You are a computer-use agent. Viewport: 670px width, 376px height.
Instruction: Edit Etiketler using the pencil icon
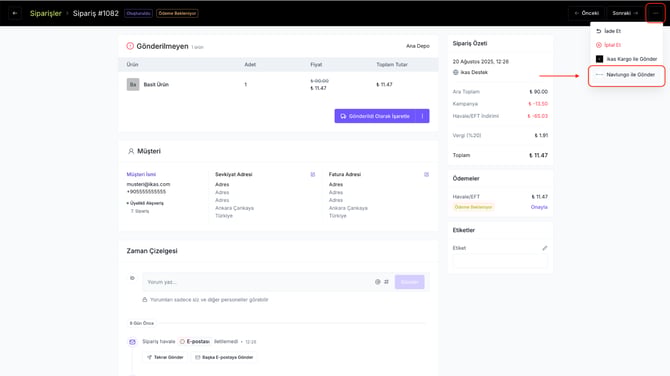(544, 248)
